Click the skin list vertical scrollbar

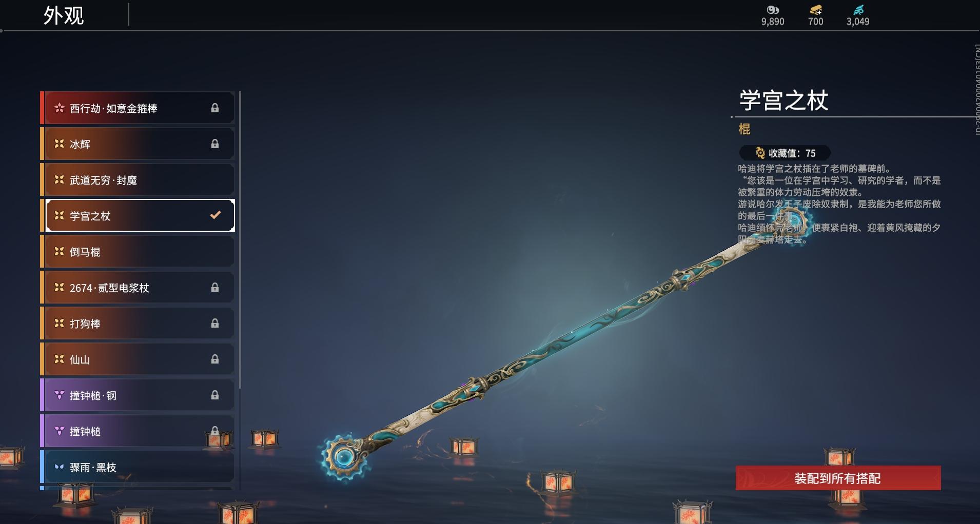click(x=240, y=240)
